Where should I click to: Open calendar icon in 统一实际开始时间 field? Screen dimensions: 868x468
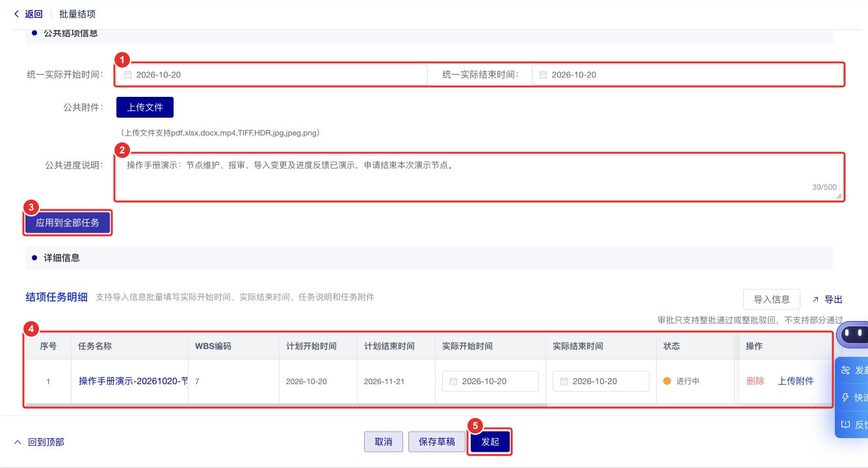(x=127, y=75)
